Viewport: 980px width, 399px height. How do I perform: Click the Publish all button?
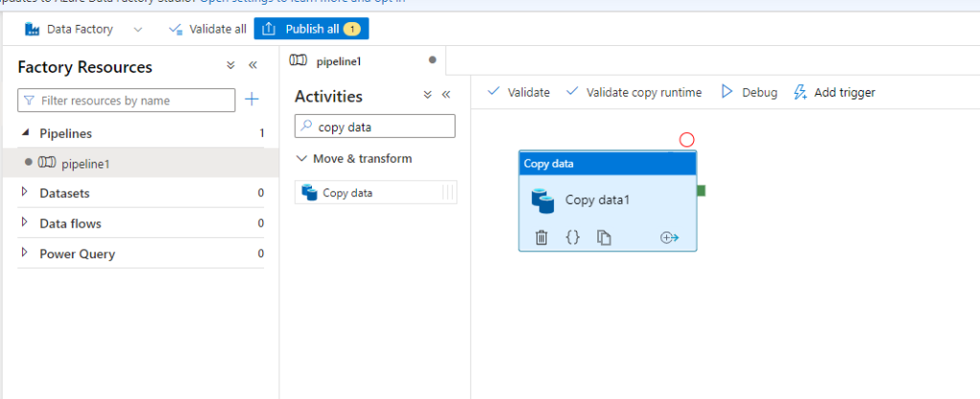tap(311, 30)
